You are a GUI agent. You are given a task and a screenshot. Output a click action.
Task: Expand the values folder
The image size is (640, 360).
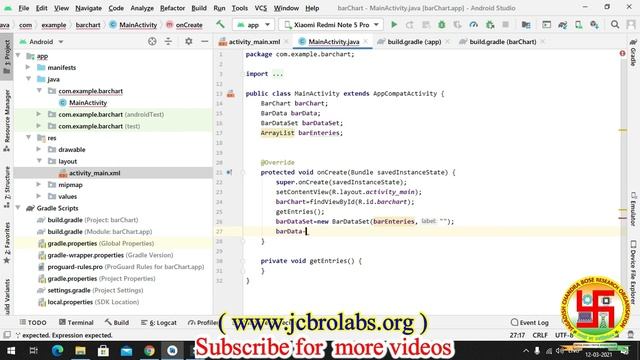39,196
